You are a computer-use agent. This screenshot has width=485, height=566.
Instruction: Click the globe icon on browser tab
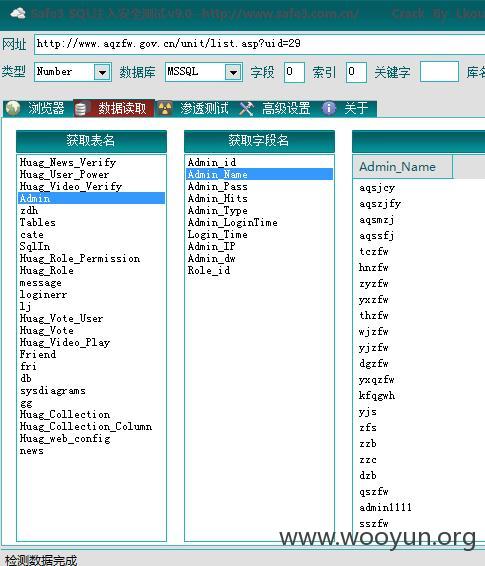[x=13, y=108]
